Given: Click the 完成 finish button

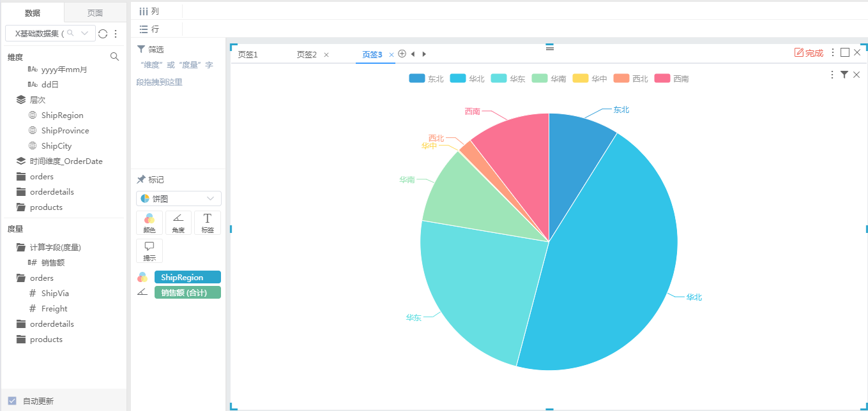Looking at the screenshot, I should pos(809,53).
